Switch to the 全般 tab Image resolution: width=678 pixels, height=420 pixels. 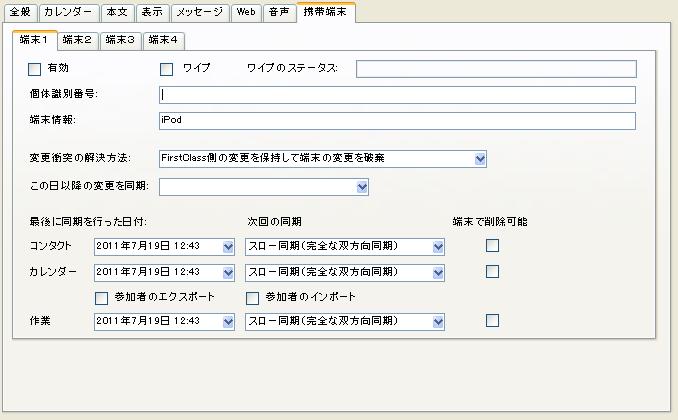(x=20, y=12)
